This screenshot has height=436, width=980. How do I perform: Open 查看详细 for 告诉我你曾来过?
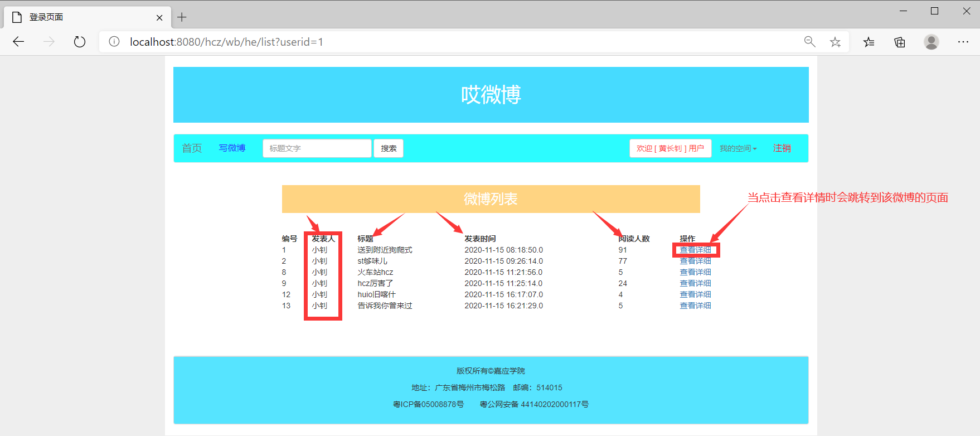(x=695, y=306)
